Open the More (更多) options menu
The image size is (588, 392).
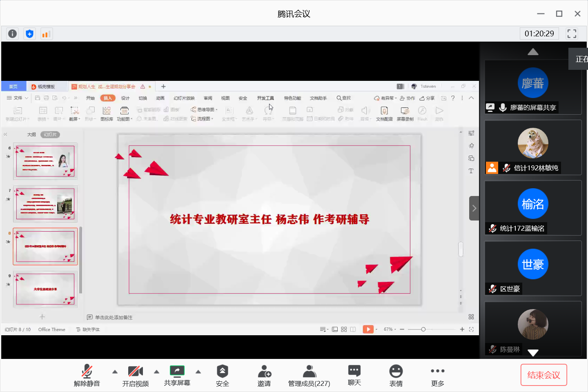(437, 375)
